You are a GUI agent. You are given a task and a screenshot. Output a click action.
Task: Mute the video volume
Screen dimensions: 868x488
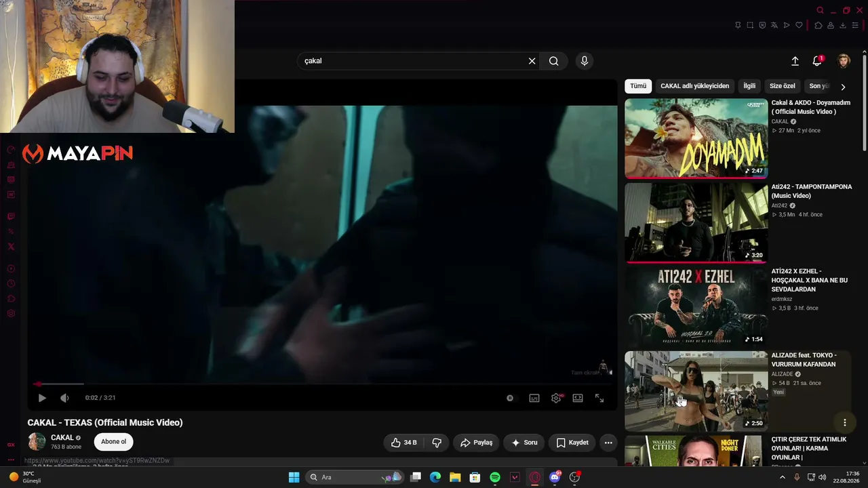[x=64, y=398]
